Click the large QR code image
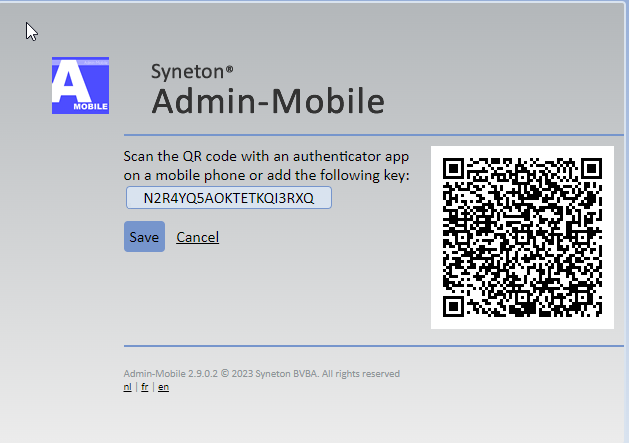Viewport: 629px width, 443px height. 521,237
